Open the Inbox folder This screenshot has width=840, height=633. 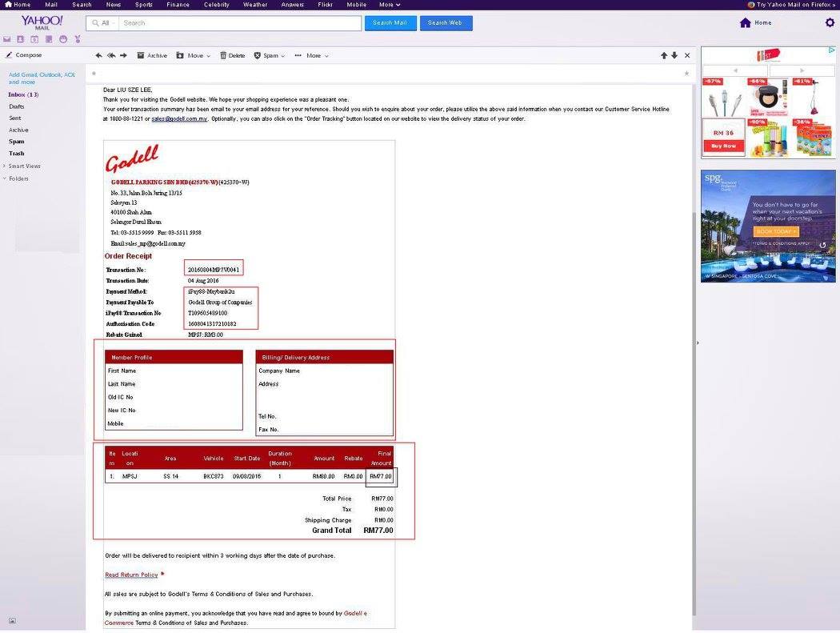[23, 94]
